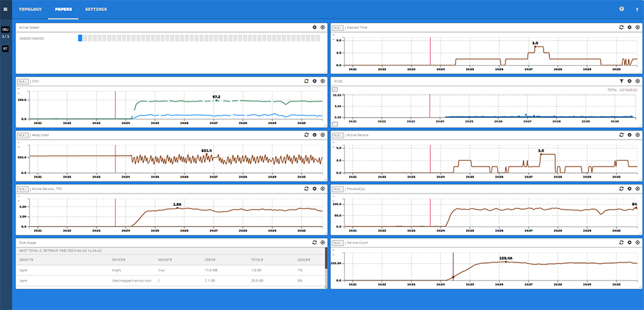The height and width of the screenshot is (310, 644).
Task: Click NULL tag on CPU panel
Action: coord(23,82)
